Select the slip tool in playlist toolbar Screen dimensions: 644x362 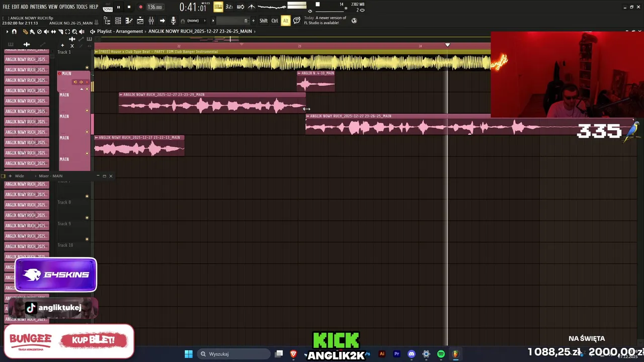pyautogui.click(x=53, y=32)
